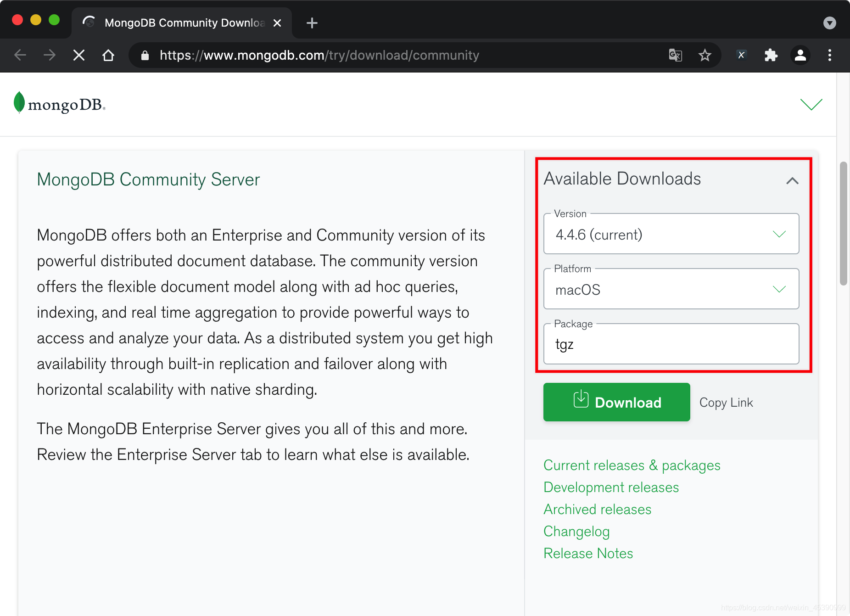
Task: Bookmark this page using the star icon
Action: coord(705,55)
